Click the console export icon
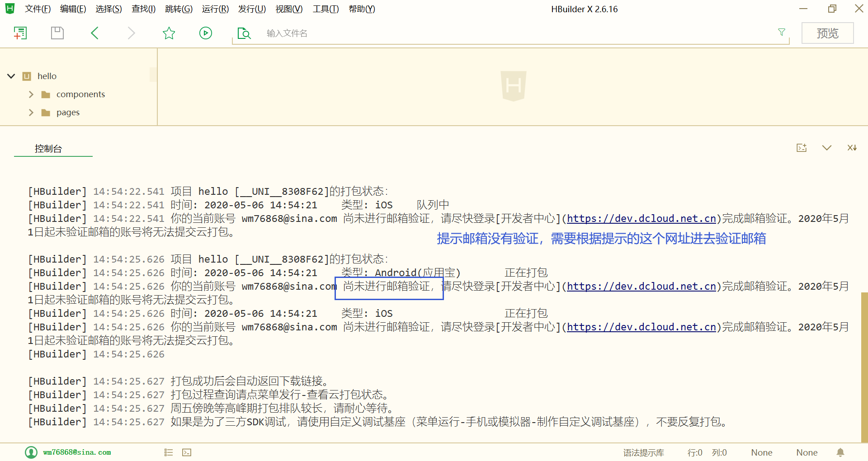This screenshot has width=868, height=461. click(x=802, y=148)
